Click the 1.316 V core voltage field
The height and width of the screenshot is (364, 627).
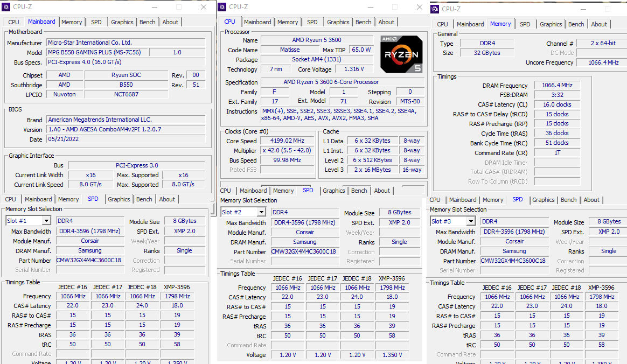tap(354, 69)
